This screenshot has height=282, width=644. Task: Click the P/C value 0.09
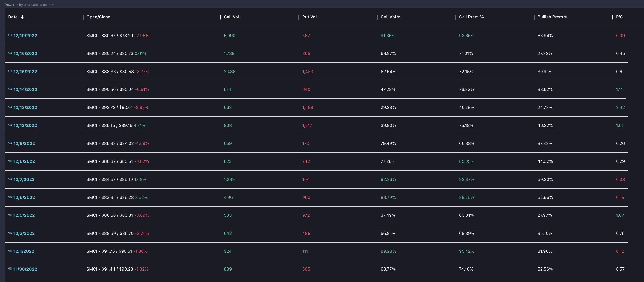click(620, 36)
